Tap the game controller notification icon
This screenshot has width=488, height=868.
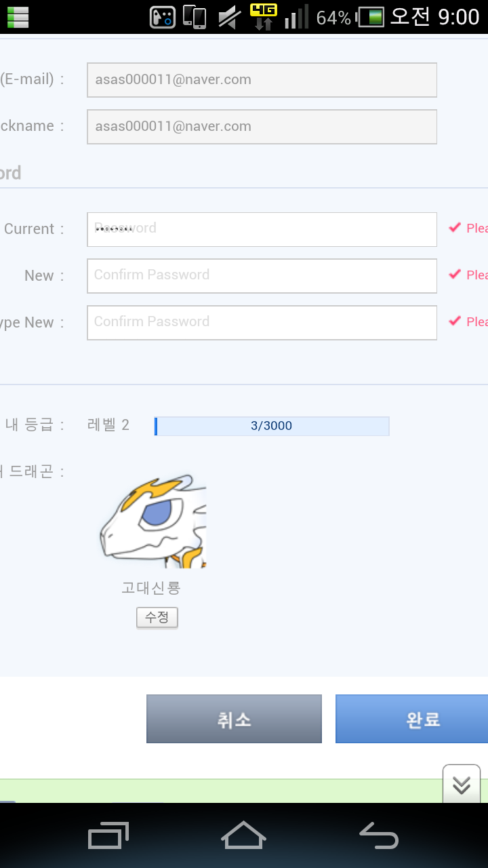pos(163,17)
